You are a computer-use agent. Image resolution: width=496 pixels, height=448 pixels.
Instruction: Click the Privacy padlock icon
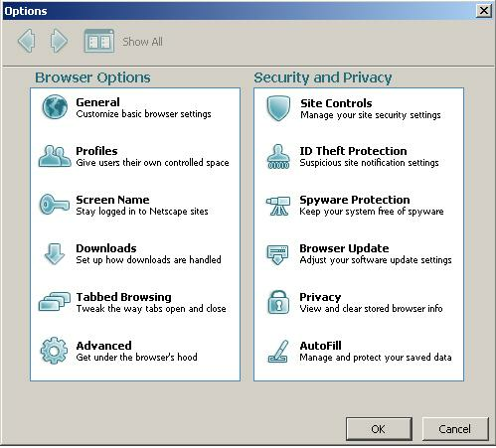pos(278,302)
